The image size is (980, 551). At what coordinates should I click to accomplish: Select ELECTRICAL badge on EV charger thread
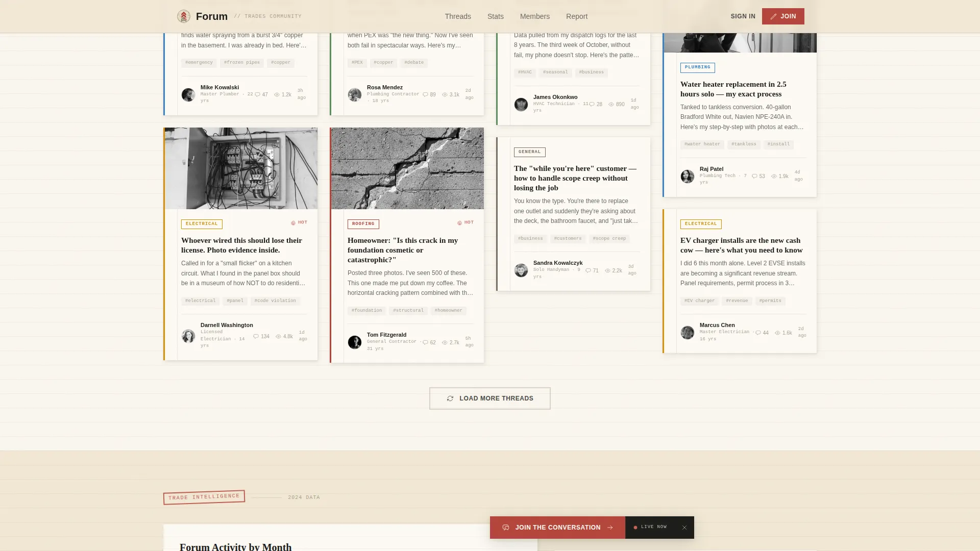(x=701, y=224)
